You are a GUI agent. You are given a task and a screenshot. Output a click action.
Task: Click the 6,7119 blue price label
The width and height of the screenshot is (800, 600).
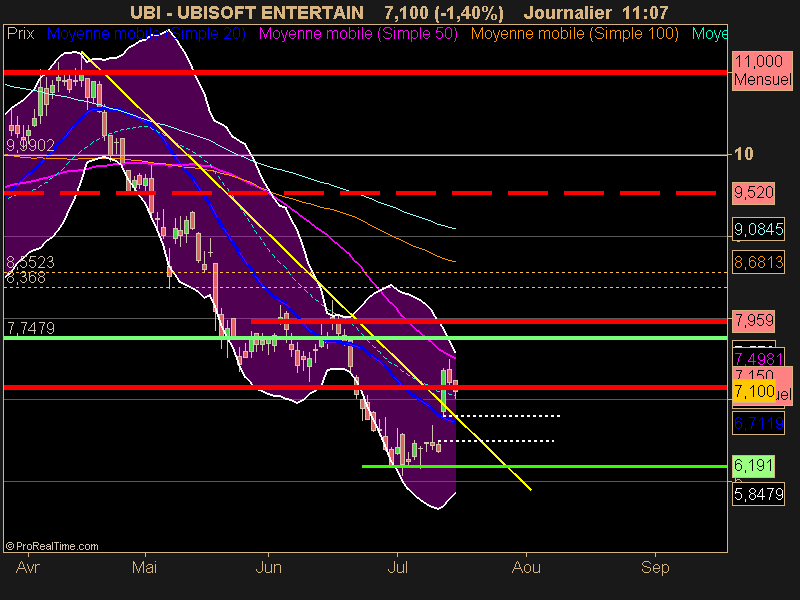[x=758, y=423]
